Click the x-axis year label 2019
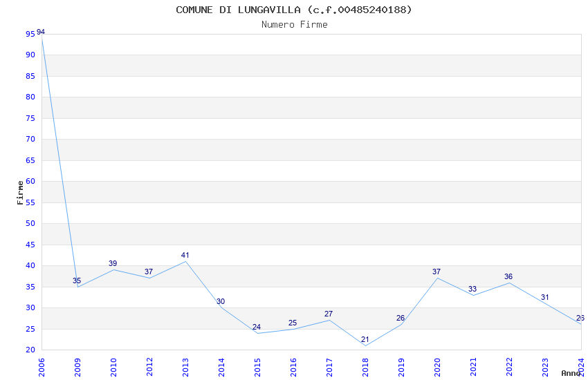This screenshot has height=380, width=588. (401, 367)
